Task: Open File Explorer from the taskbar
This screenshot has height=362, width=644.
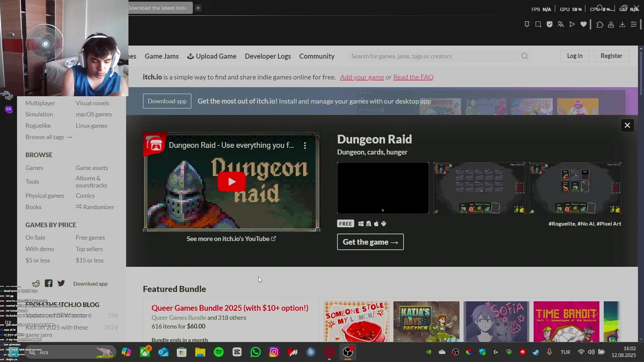Action: (x=200, y=352)
